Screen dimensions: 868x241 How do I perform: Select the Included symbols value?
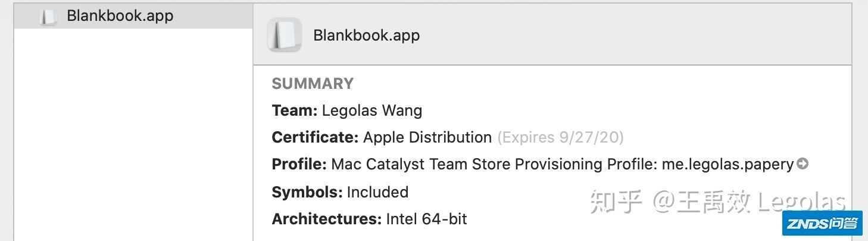click(x=377, y=192)
